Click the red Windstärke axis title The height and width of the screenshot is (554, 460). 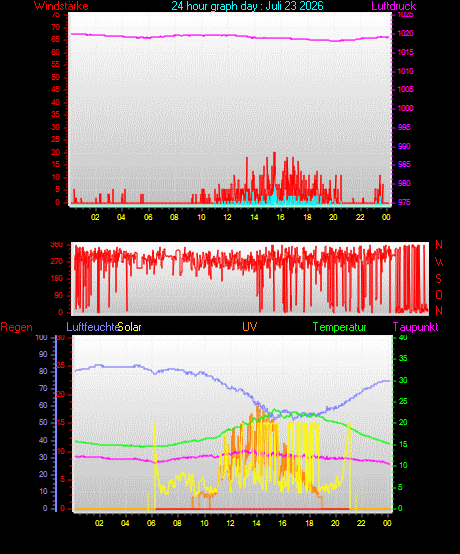coord(61,6)
